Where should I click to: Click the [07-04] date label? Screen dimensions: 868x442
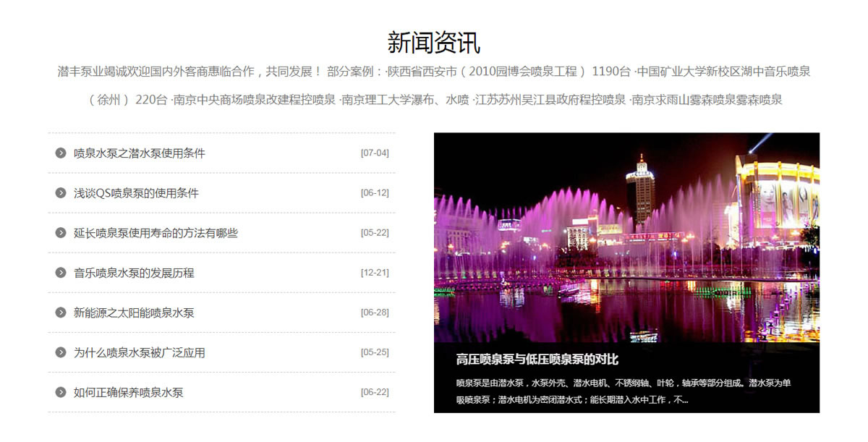(375, 153)
